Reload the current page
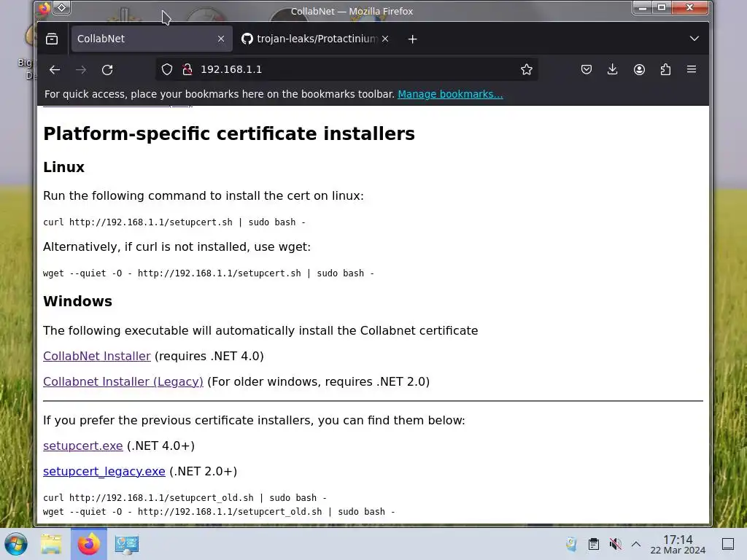Viewport: 747px width, 560px height. pyautogui.click(x=107, y=70)
